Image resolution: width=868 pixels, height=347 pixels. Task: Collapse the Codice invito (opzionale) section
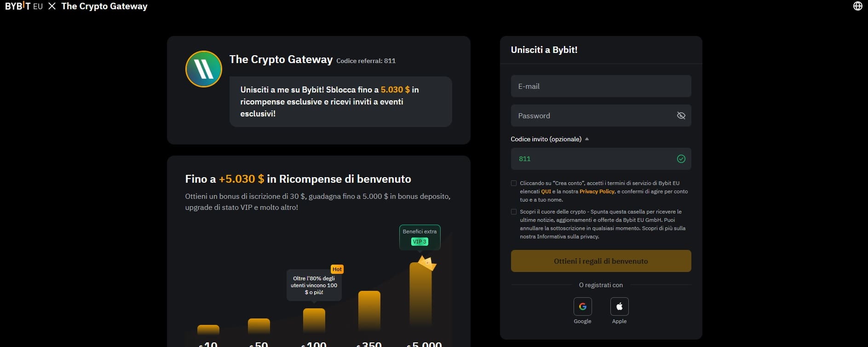pos(550,139)
